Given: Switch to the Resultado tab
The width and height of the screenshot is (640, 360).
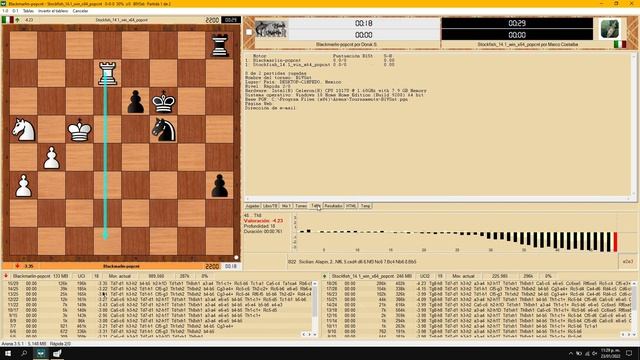Looking at the screenshot, I should pyautogui.click(x=333, y=206).
